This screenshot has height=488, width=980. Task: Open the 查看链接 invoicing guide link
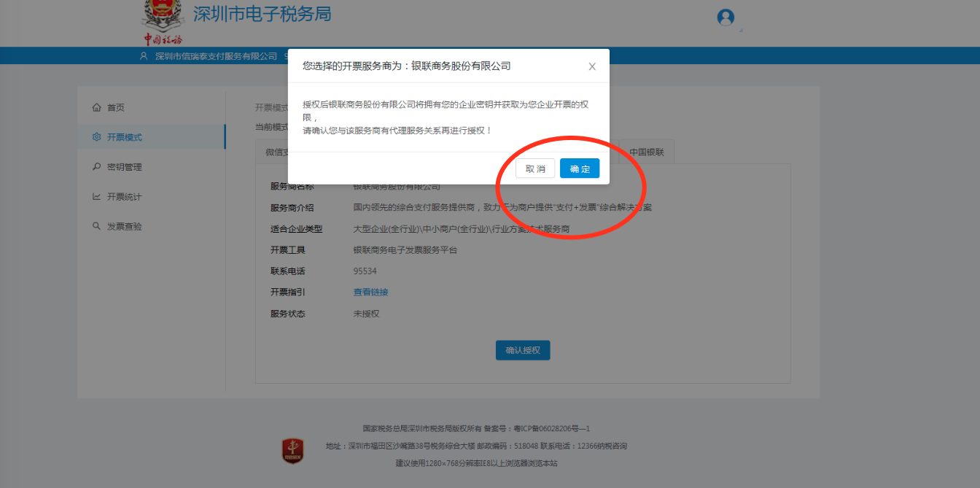tap(370, 293)
